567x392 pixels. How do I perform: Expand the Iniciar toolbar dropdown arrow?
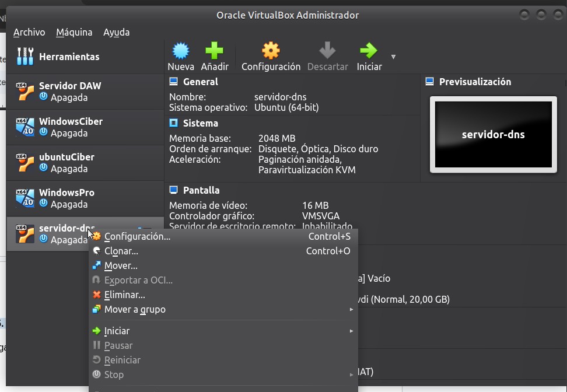point(393,57)
